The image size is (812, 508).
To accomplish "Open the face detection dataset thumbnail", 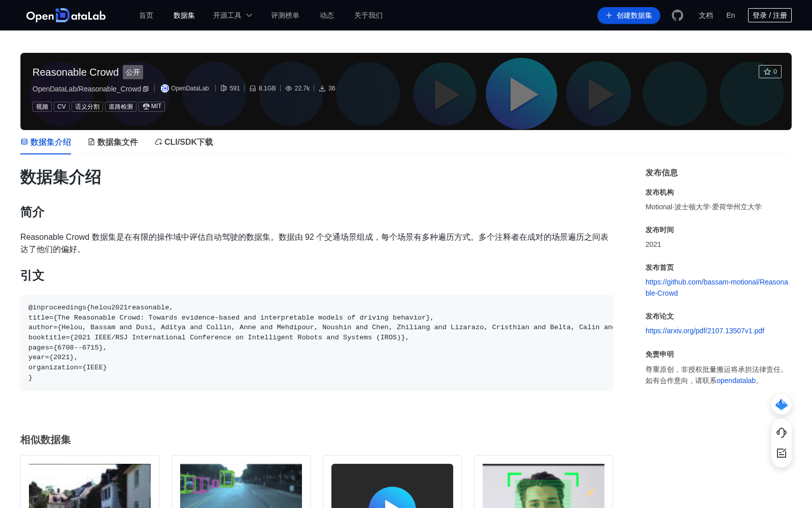I will [544, 486].
